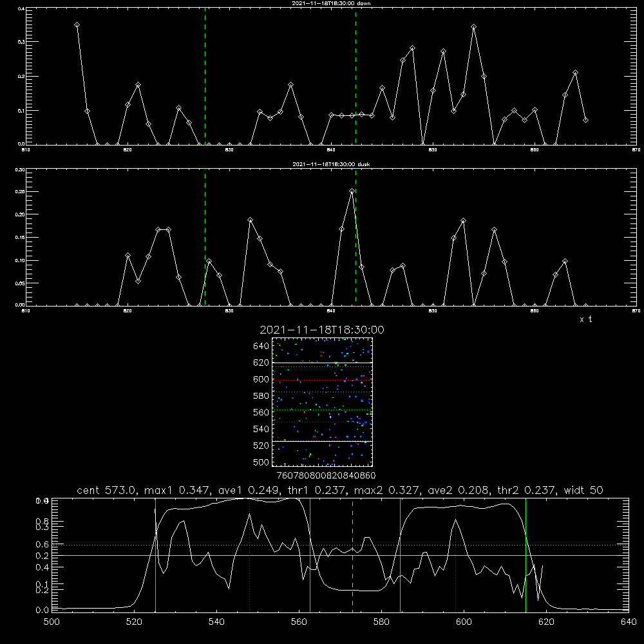Click the '540' y-label beside scatter image
Screen dimensions: 644x644
[261, 429]
